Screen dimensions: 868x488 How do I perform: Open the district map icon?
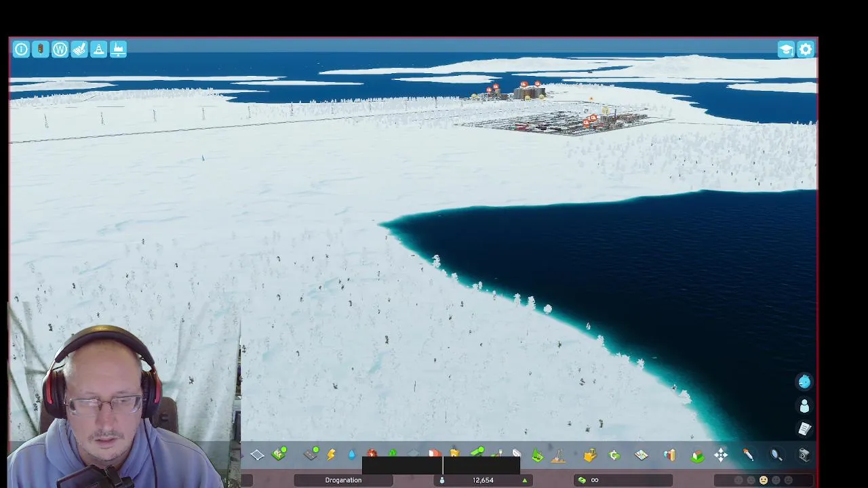point(642,455)
